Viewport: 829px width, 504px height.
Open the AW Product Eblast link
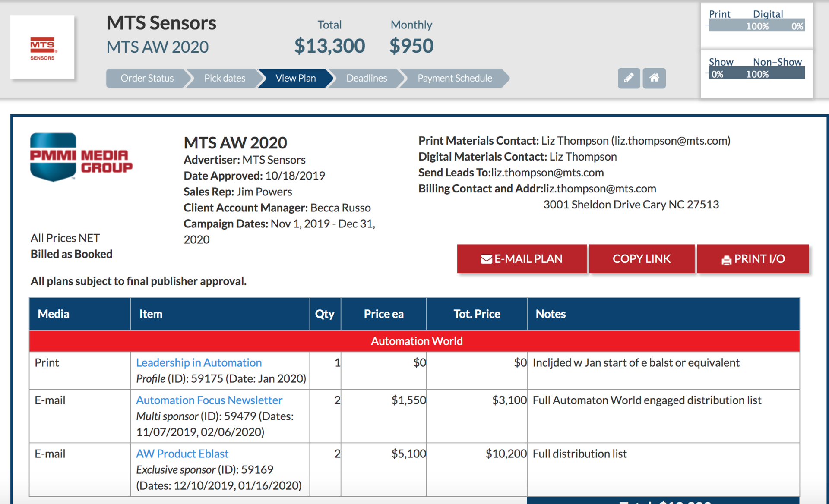[182, 454]
